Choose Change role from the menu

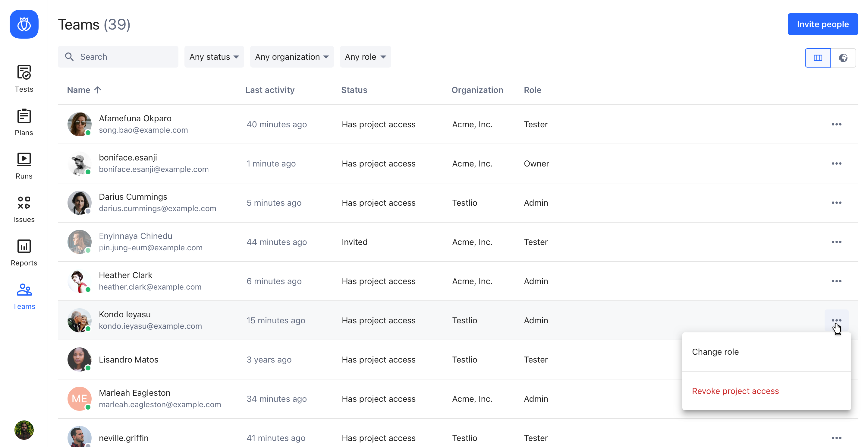tap(715, 352)
